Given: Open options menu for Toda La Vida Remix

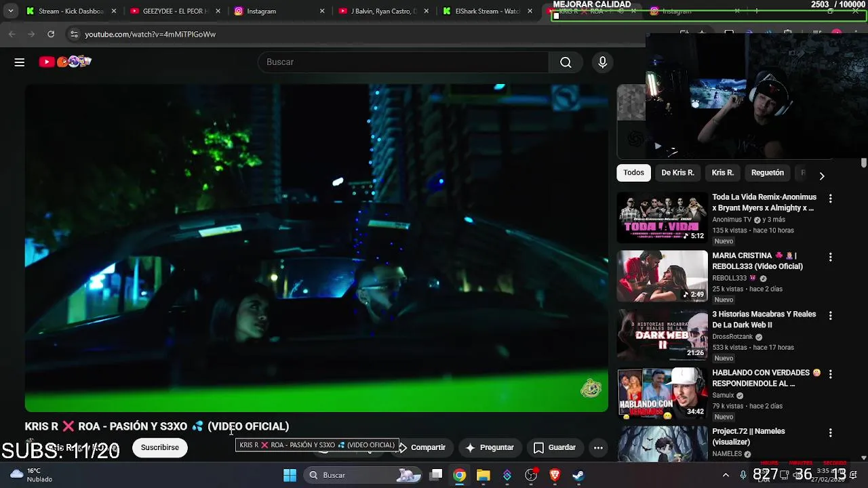Looking at the screenshot, I should tap(830, 199).
